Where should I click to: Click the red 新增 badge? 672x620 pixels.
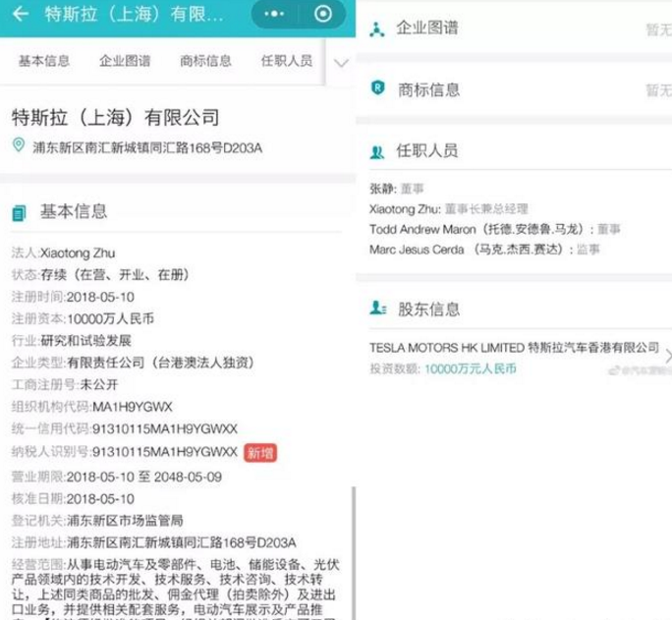pyautogui.click(x=260, y=453)
